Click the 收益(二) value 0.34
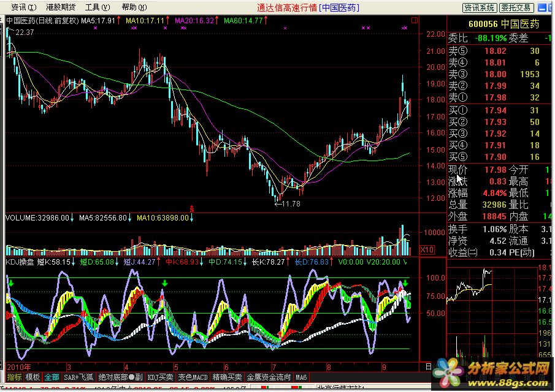This screenshot has height=392, width=555. click(x=498, y=252)
